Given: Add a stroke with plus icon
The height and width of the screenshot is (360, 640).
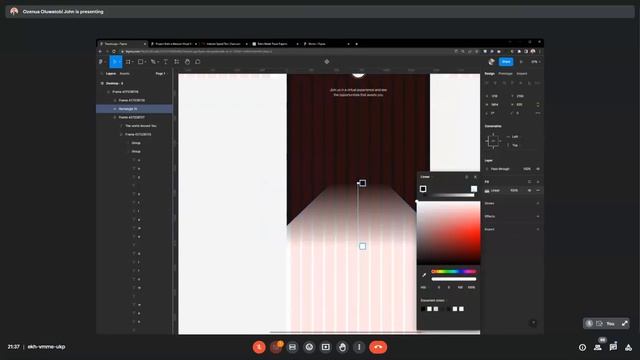Looking at the screenshot, I should coord(538,203).
